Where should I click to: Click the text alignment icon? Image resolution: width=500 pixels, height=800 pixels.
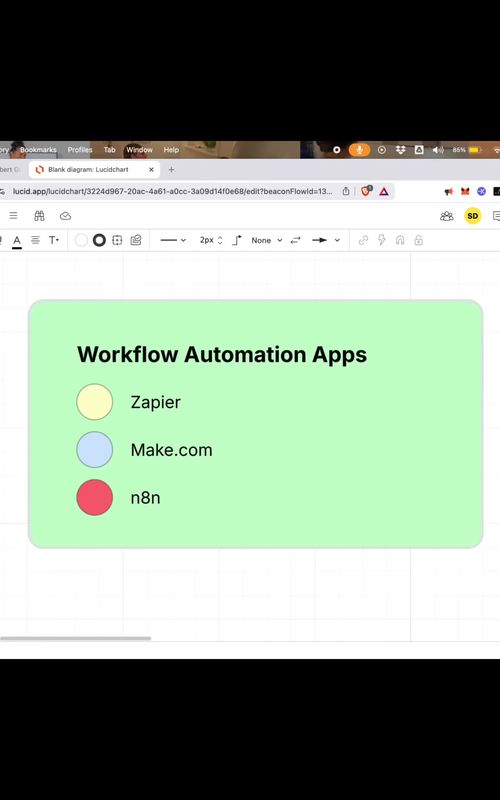tap(35, 240)
